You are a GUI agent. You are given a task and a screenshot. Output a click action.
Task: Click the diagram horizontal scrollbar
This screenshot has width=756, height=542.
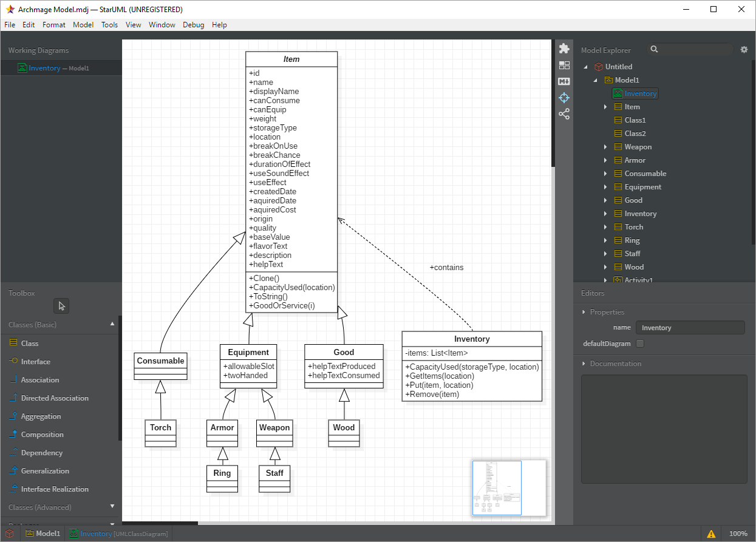tap(160, 523)
